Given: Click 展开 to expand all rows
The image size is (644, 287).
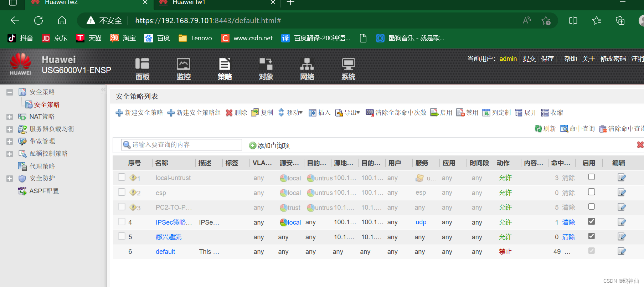Looking at the screenshot, I should click(x=526, y=113).
